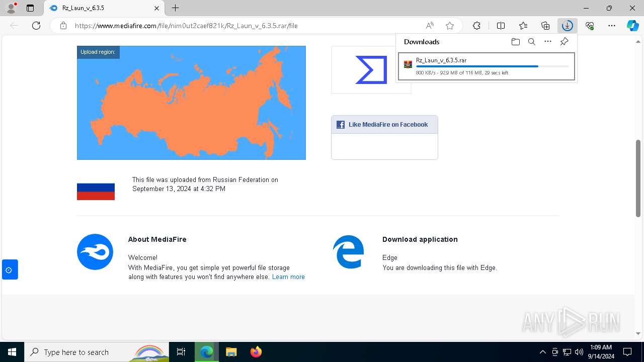Open the Collections icon

[x=545, y=26]
